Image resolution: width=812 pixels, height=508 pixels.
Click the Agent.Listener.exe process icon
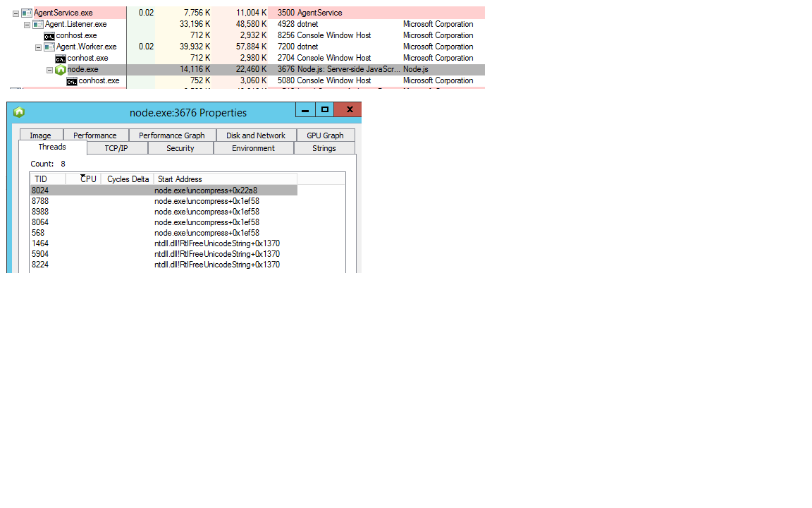[x=38, y=25]
